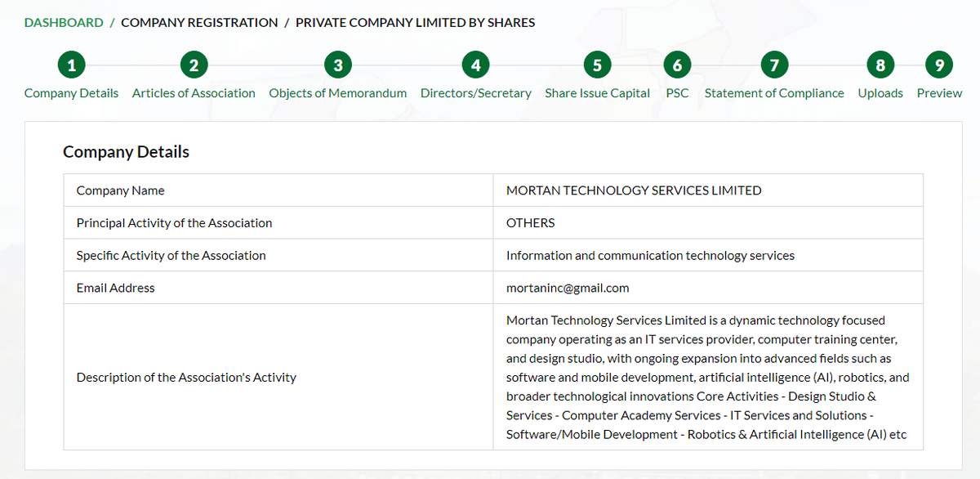Click the Company Name row label
The height and width of the screenshot is (479, 980).
121,190
